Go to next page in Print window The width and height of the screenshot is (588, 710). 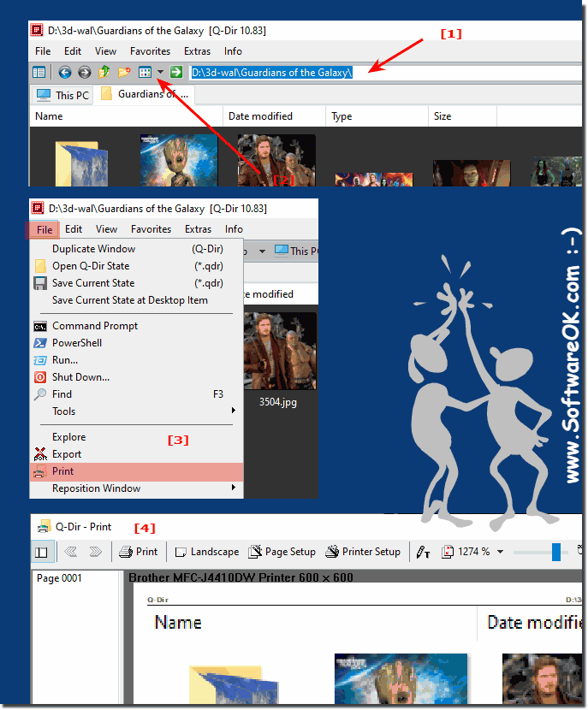[x=95, y=552]
